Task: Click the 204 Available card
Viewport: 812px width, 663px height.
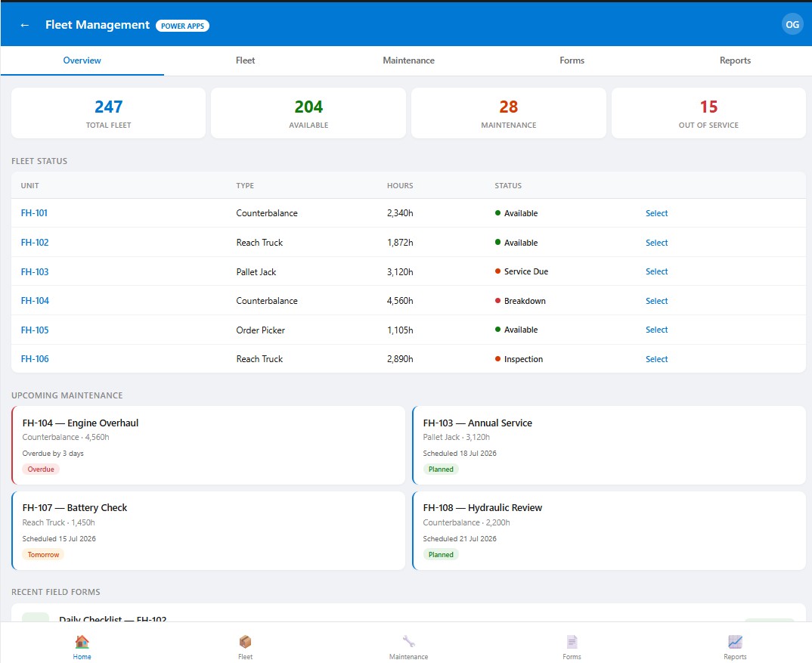Action: 308,113
